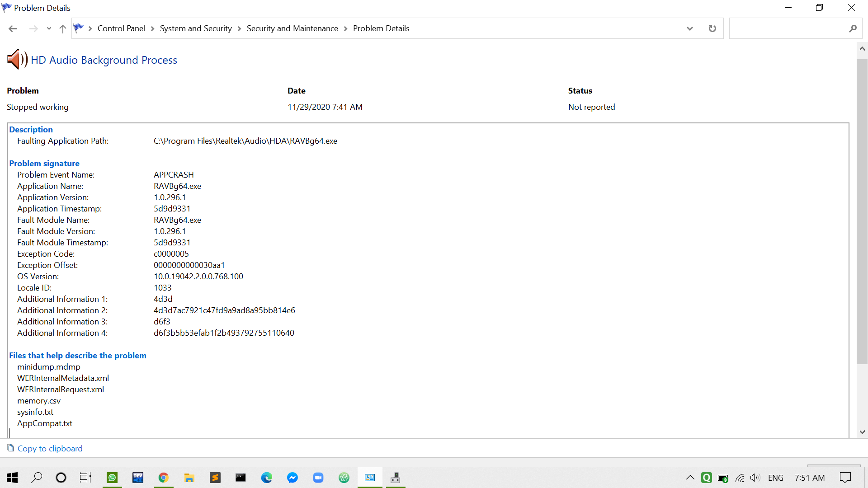
Task: Open Task View on the taskbar
Action: pos(85,478)
